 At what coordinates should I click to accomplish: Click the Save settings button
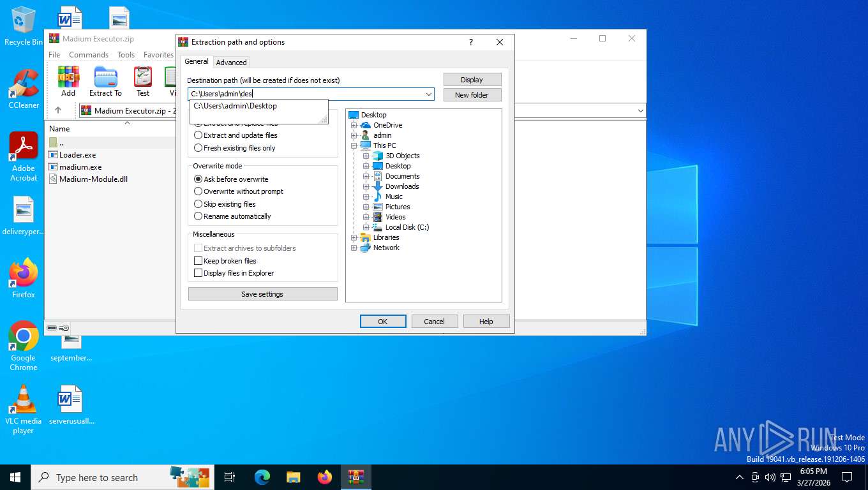pos(262,294)
